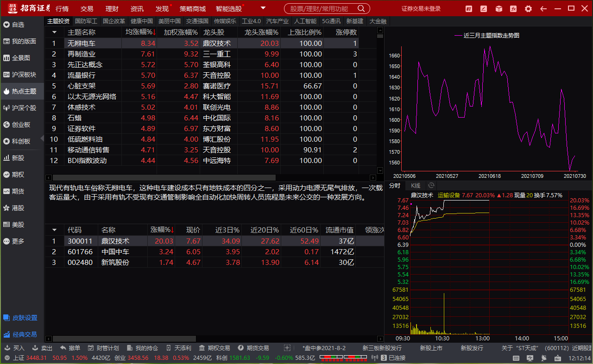Open the 新股上市 news link
593x364 pixels.
click(431, 348)
